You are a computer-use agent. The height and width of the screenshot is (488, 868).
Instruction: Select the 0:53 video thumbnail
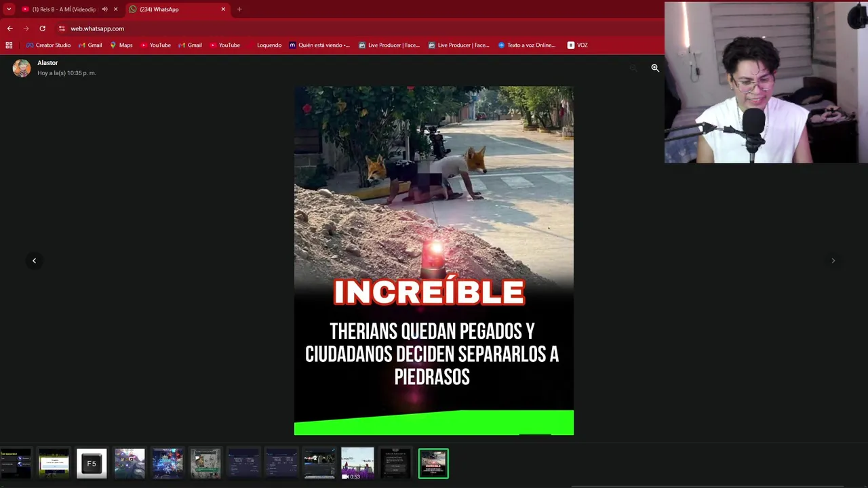pyautogui.click(x=357, y=464)
